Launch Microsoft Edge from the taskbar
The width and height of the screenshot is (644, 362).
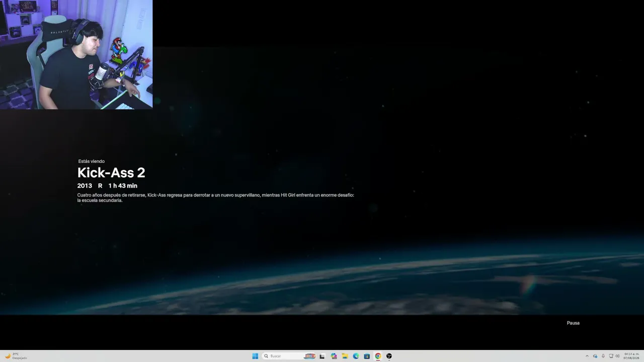pyautogui.click(x=356, y=356)
